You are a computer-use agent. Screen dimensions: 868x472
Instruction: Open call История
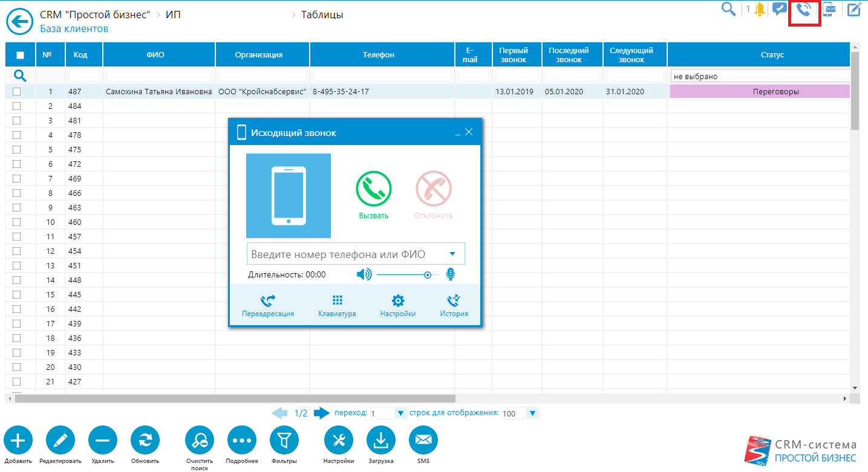454,306
